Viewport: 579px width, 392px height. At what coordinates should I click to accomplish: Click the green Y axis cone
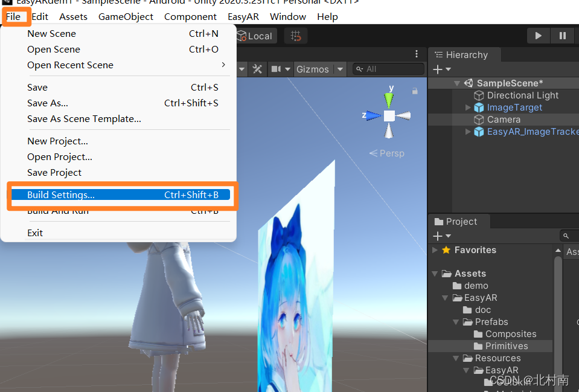pyautogui.click(x=389, y=100)
